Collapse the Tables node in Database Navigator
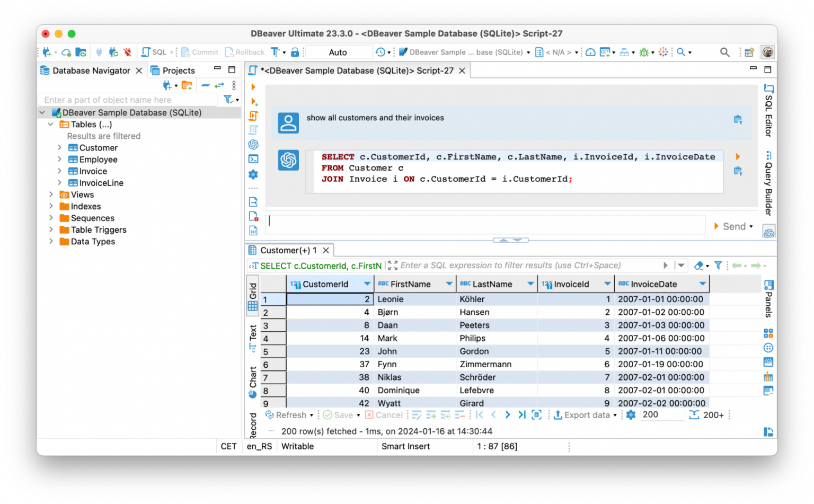 (x=50, y=124)
